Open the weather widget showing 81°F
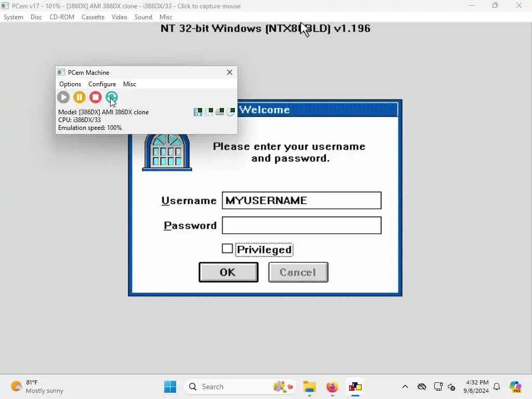 (x=37, y=387)
